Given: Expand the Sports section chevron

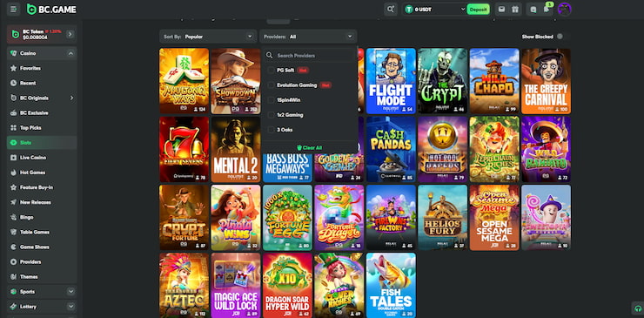Looking at the screenshot, I should click(x=70, y=292).
